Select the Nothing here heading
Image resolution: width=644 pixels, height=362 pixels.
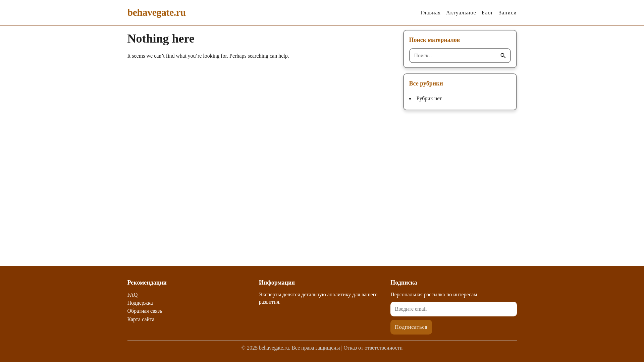161,39
